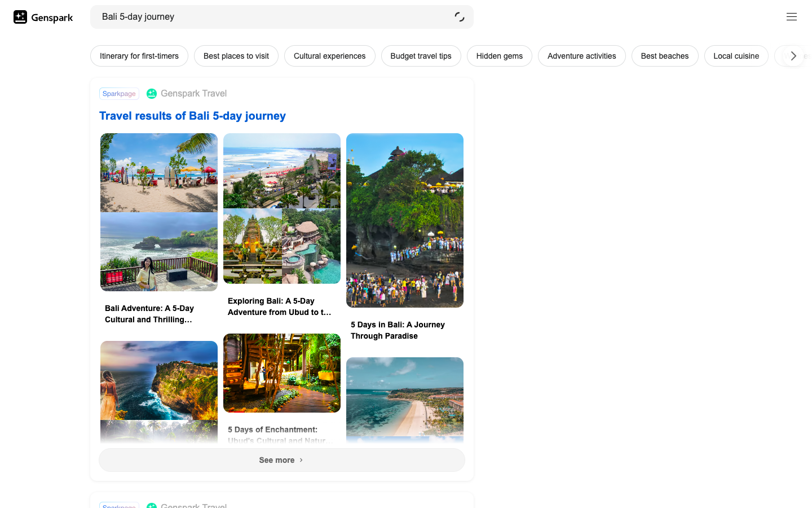Open the temple gate photo in second card

click(x=253, y=246)
